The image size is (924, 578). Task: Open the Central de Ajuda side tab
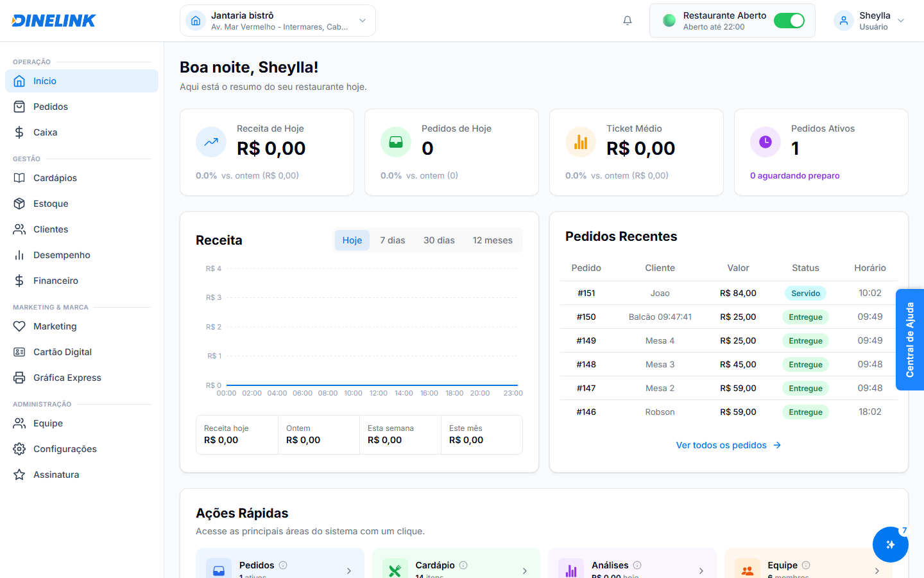(910, 340)
